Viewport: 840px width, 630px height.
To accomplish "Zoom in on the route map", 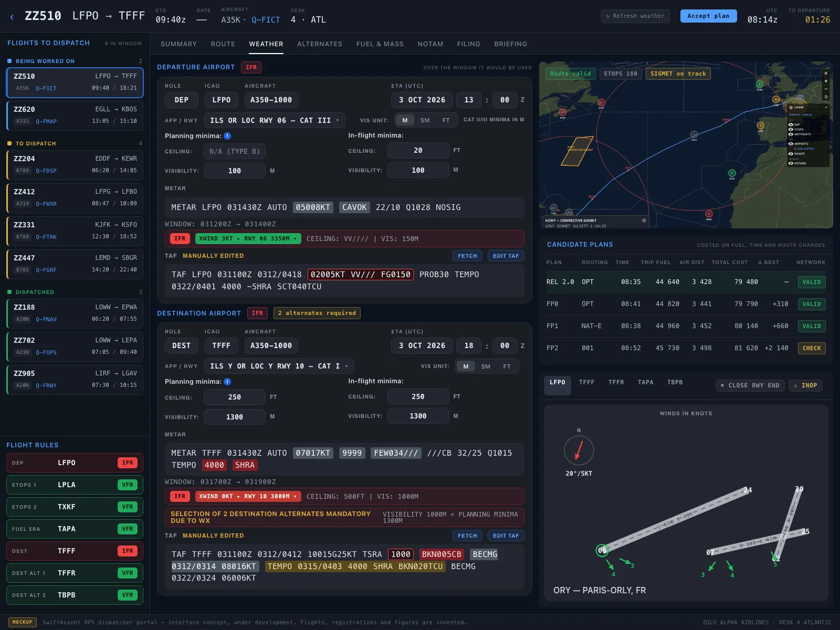I will (826, 81).
